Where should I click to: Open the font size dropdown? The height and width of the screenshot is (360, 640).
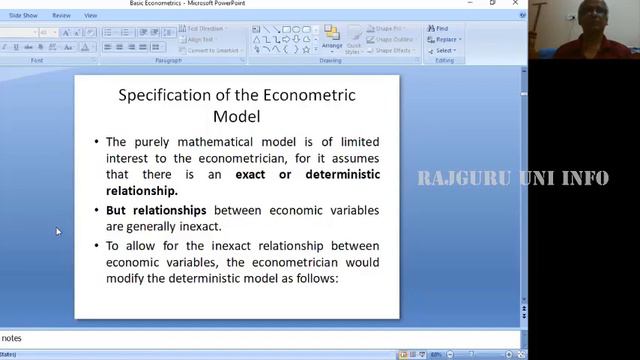pyautogui.click(x=55, y=33)
